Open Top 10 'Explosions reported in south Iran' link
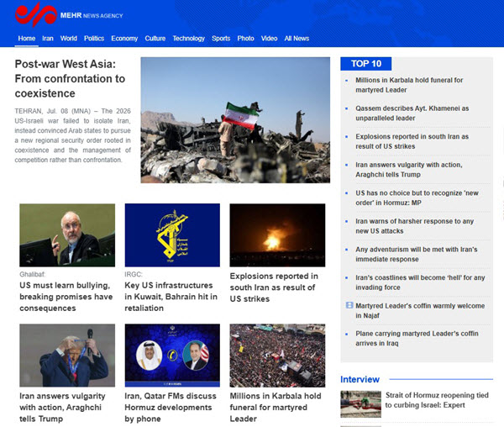 coord(412,141)
